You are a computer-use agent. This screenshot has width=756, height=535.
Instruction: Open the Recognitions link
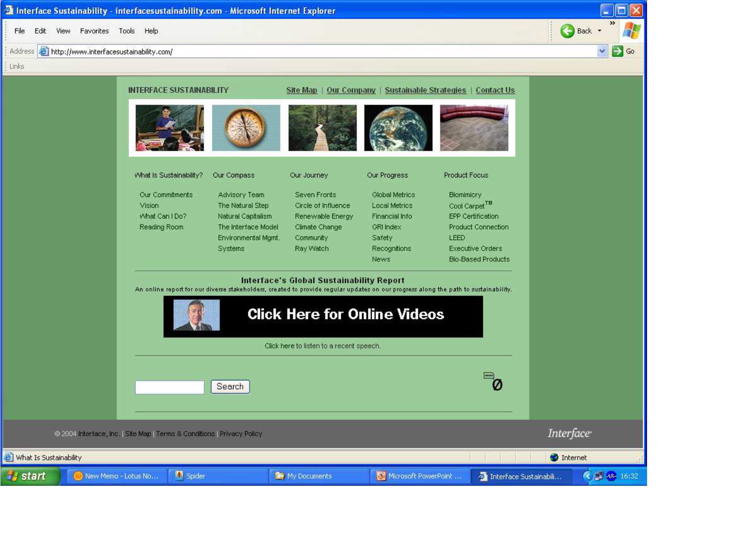point(391,249)
